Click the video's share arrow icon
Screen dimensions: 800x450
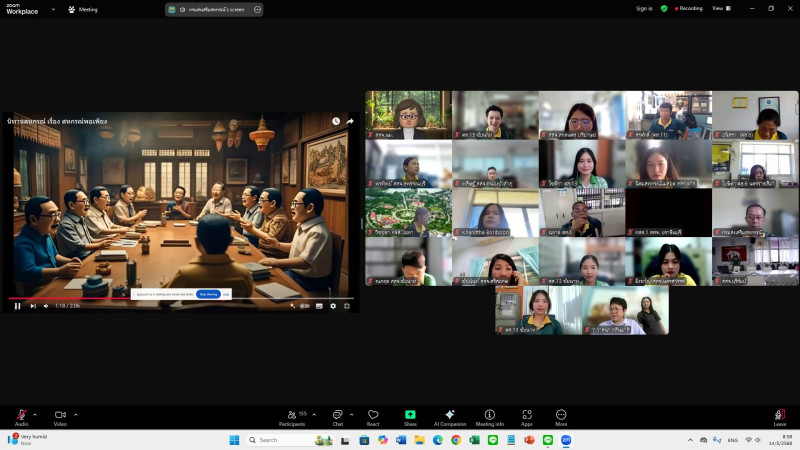click(350, 121)
